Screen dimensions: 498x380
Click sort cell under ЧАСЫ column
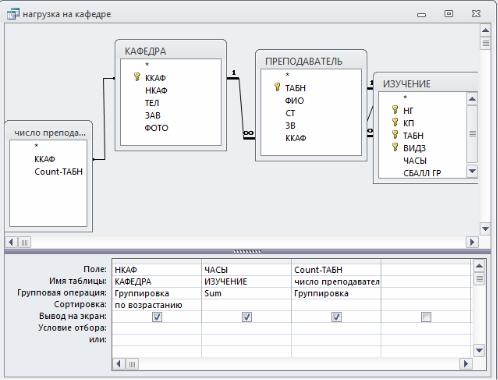(x=247, y=305)
